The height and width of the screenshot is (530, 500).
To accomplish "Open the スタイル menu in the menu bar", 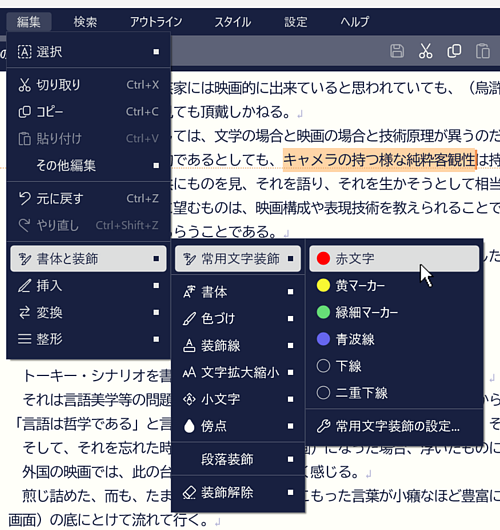I will click(233, 22).
